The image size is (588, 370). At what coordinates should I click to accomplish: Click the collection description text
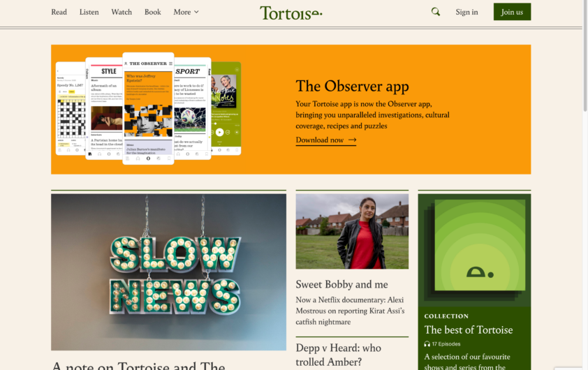point(467,362)
